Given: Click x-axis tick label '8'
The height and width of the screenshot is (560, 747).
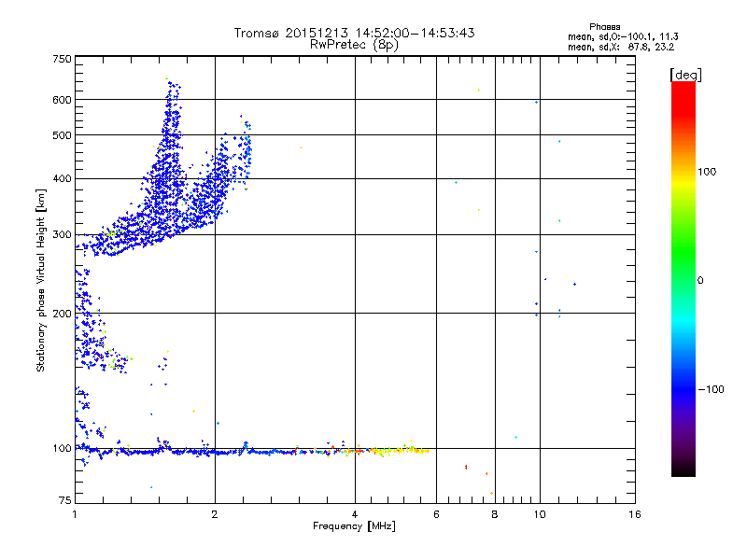Looking at the screenshot, I should [x=495, y=514].
